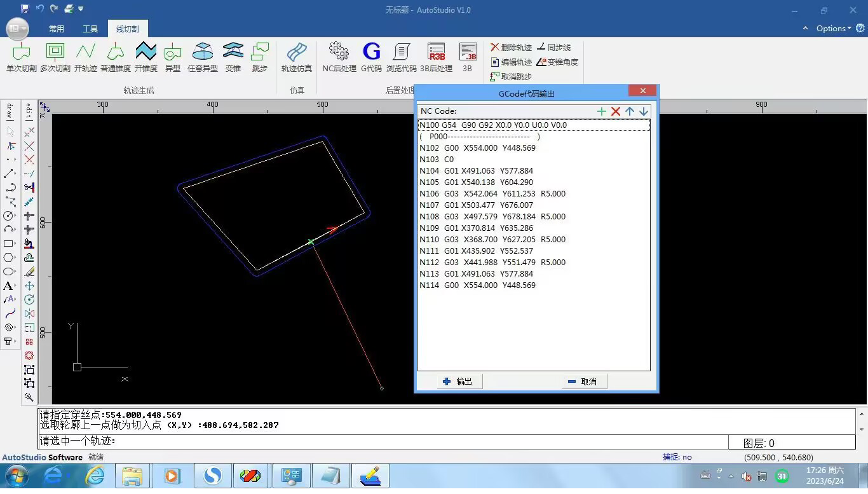Open the round application menu button
This screenshot has width=868, height=494.
click(17, 29)
